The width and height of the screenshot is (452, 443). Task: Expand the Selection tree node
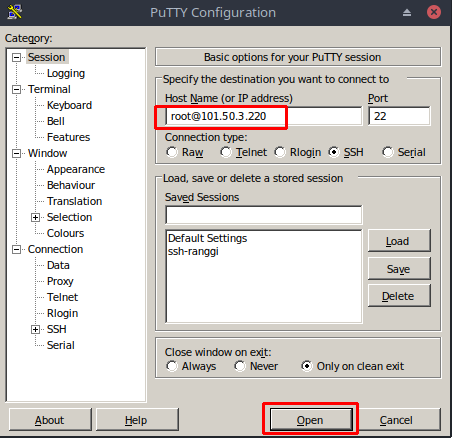(35, 217)
